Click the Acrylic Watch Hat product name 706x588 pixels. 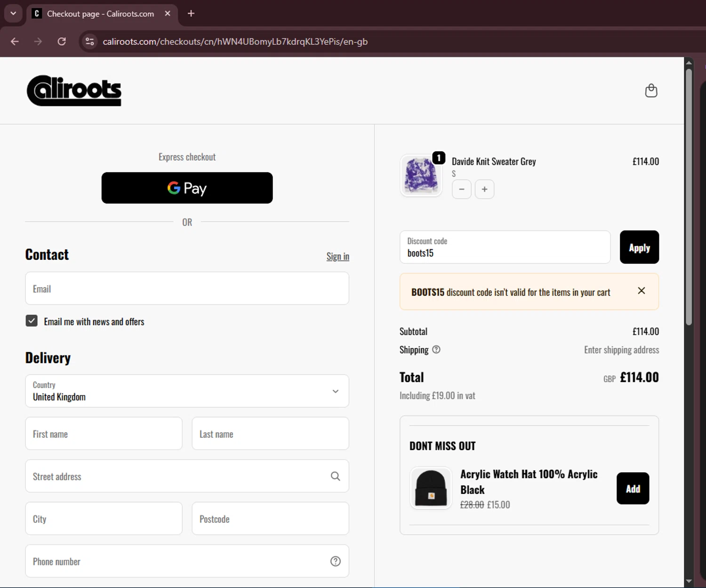tap(529, 482)
